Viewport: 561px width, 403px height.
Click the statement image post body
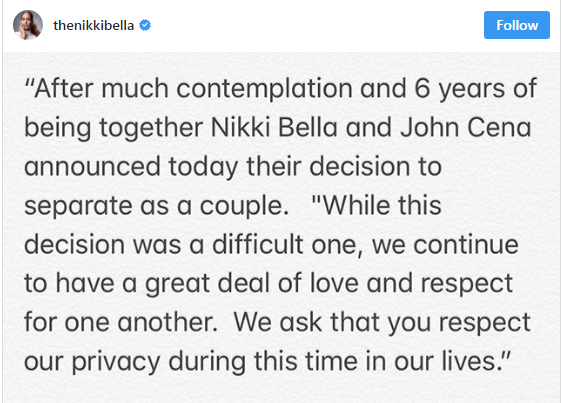click(282, 227)
